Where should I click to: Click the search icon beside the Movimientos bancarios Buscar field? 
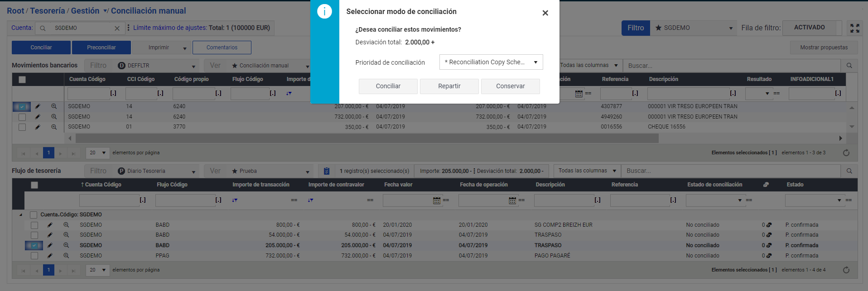849,66
